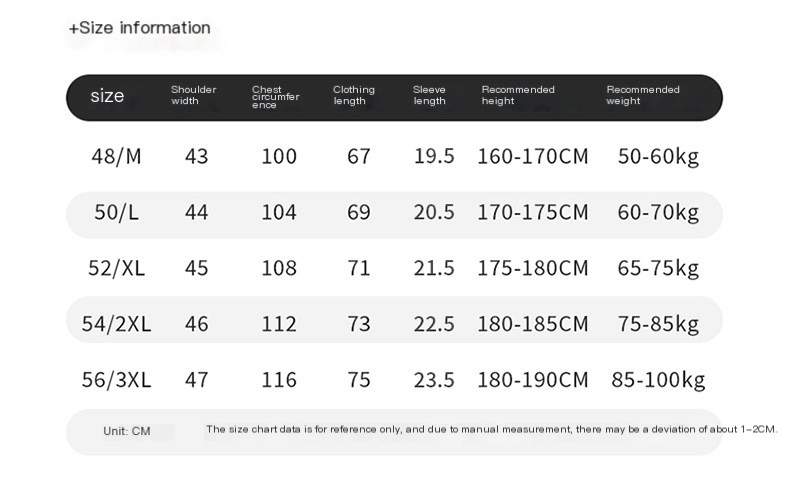790x488 pixels.
Task: Click the chest value 108
Action: click(279, 268)
